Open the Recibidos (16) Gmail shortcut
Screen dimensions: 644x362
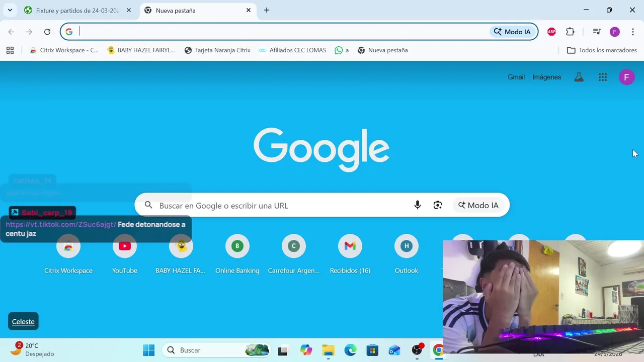[x=350, y=254]
